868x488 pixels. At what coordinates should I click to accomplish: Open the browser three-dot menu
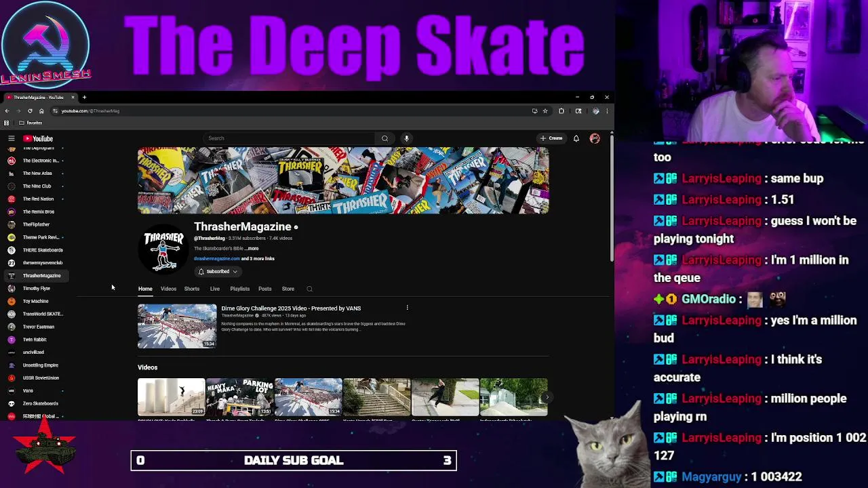coord(607,111)
